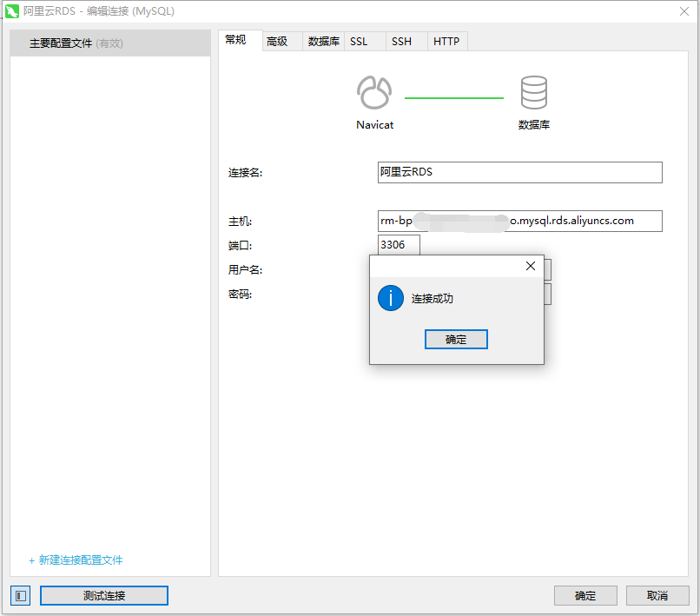Click the 密码: label
The image size is (700, 616).
coord(241,294)
